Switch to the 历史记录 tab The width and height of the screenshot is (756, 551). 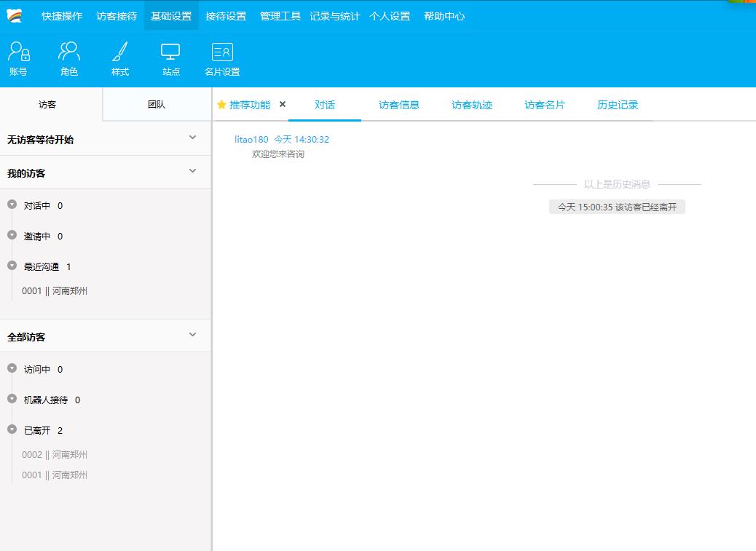(x=616, y=104)
